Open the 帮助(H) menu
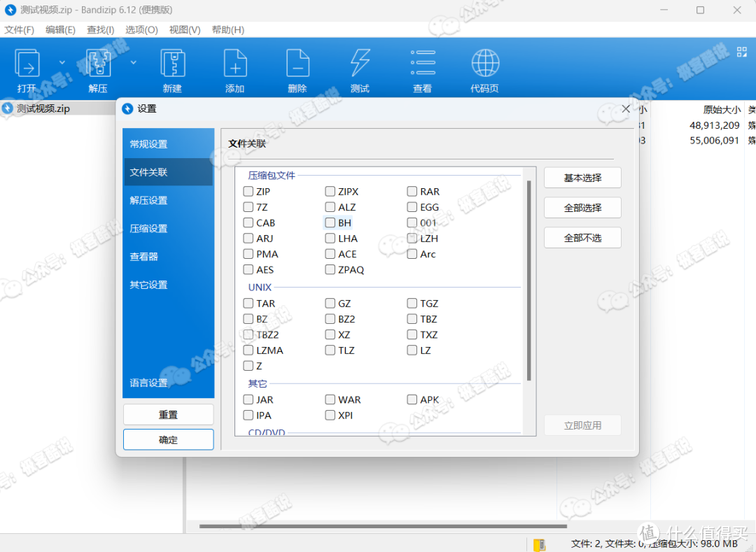Viewport: 756px width, 552px height. tap(228, 30)
